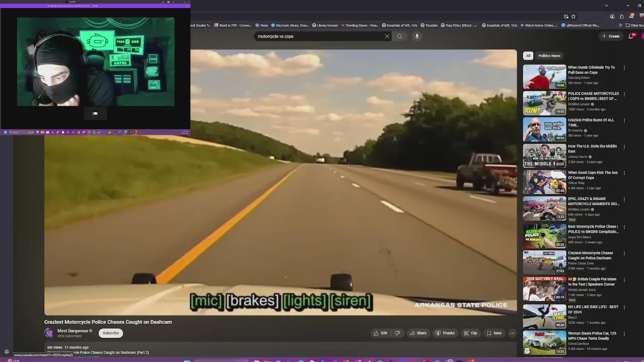Open the Duty Ethics bookmark
The width and height of the screenshot is (644, 362).
coord(458,25)
